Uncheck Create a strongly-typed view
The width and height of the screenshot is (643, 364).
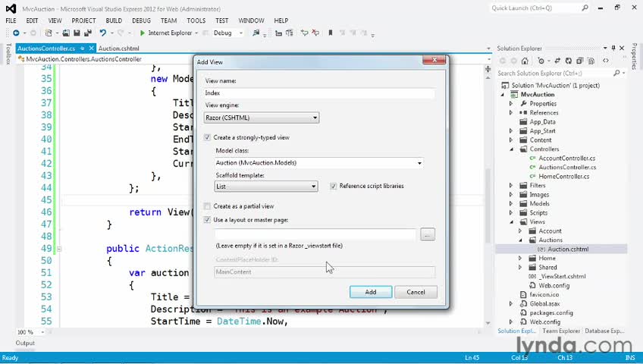tap(207, 137)
